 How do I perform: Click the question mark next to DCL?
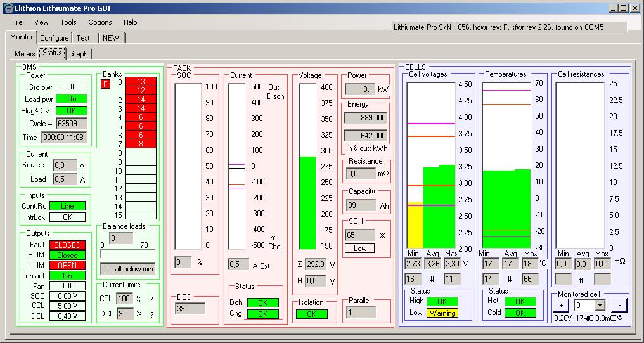(151, 314)
